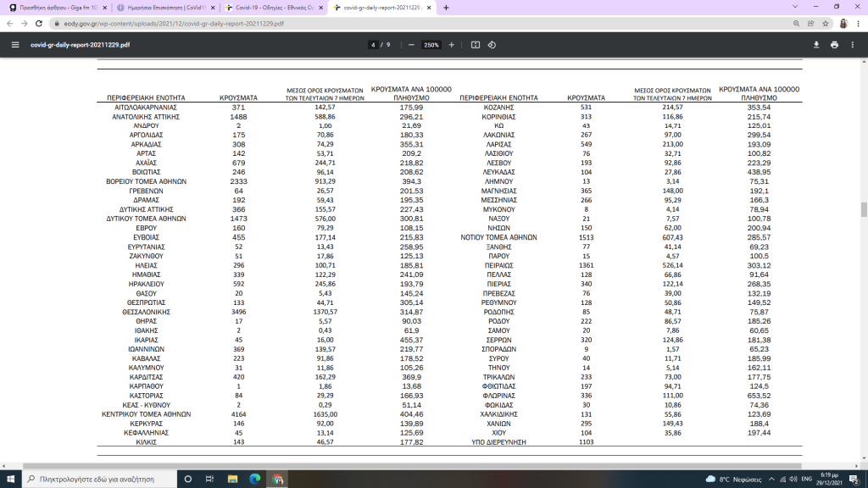Click the fit to page icon
868x488 pixels.
point(476,45)
